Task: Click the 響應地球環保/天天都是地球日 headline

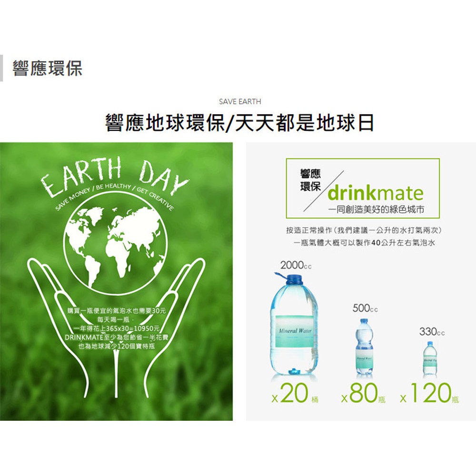Action: click(239, 123)
